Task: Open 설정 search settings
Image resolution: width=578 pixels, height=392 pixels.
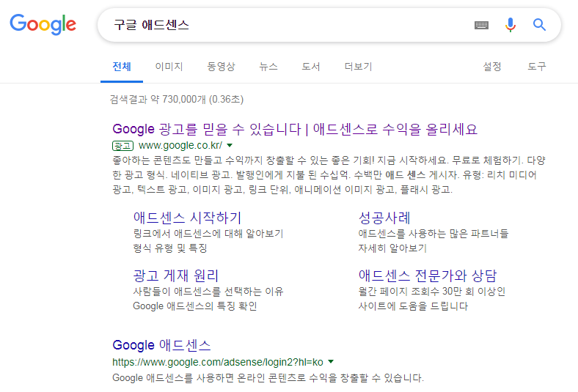Action: [492, 67]
